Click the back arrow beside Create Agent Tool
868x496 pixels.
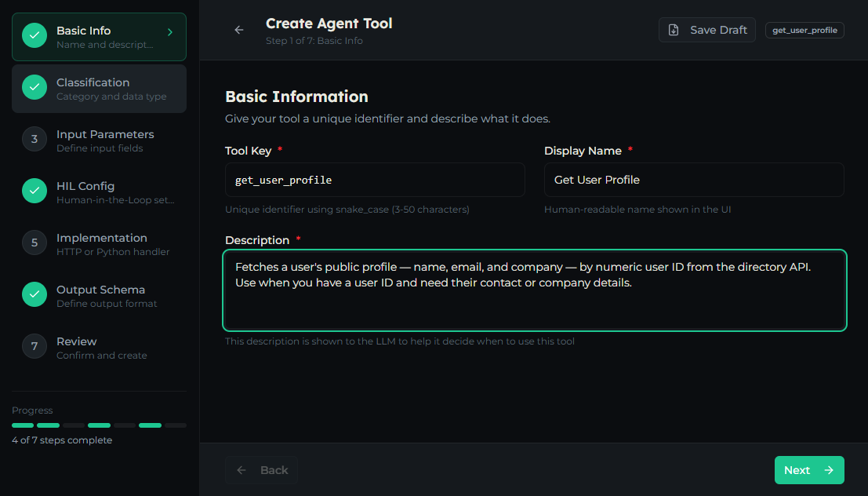click(x=239, y=30)
